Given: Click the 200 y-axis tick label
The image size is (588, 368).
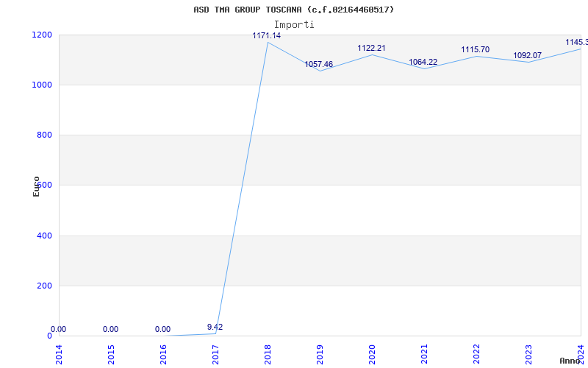Looking at the screenshot, I should pyautogui.click(x=45, y=286).
